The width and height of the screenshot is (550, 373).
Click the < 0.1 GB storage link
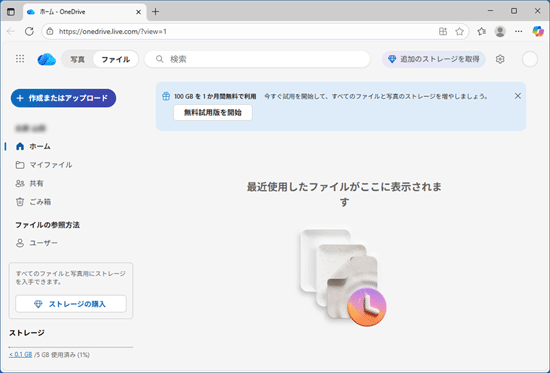(x=20, y=355)
